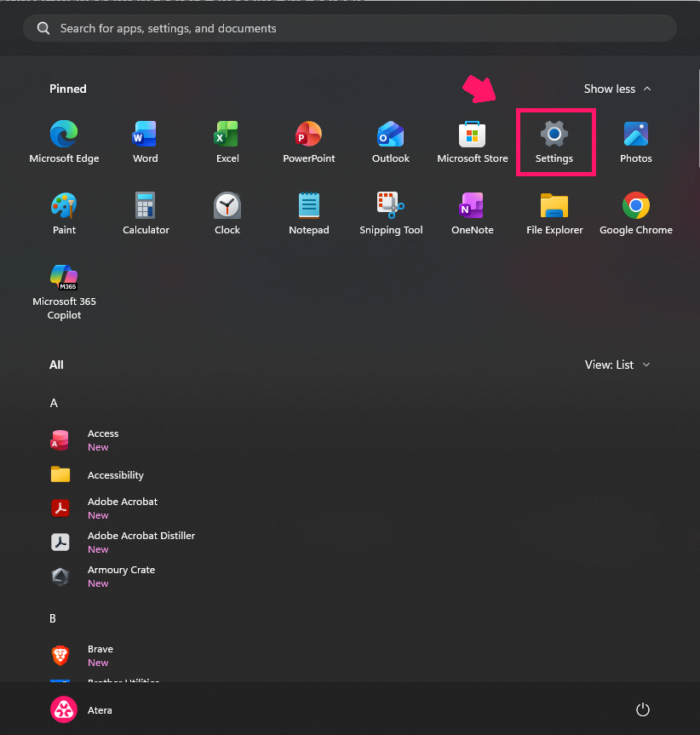Collapse pinned apps with Show less
Image resolution: width=700 pixels, height=735 pixels.
coord(617,89)
